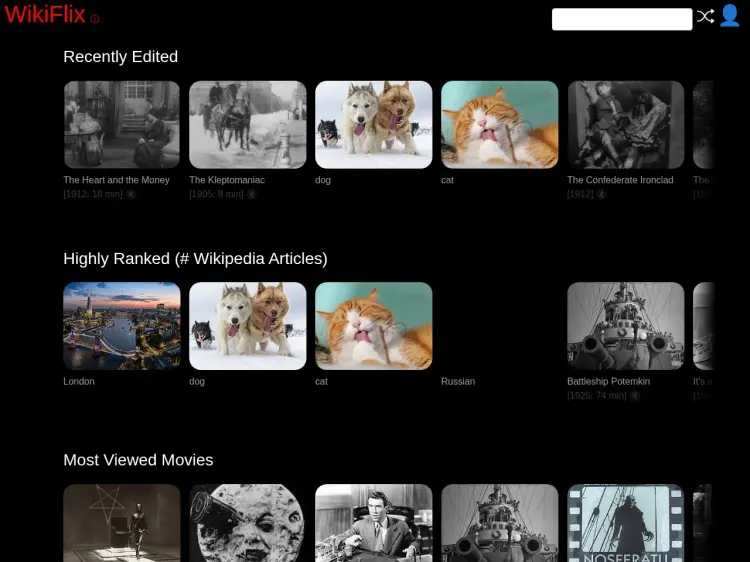Click '[1905; 8 min]' metadata text

[216, 194]
